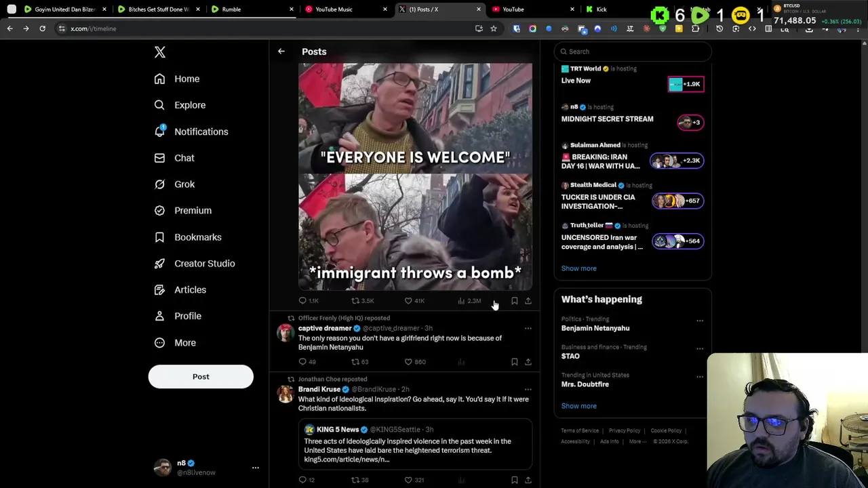Click the X logo in sidebar

click(159, 52)
